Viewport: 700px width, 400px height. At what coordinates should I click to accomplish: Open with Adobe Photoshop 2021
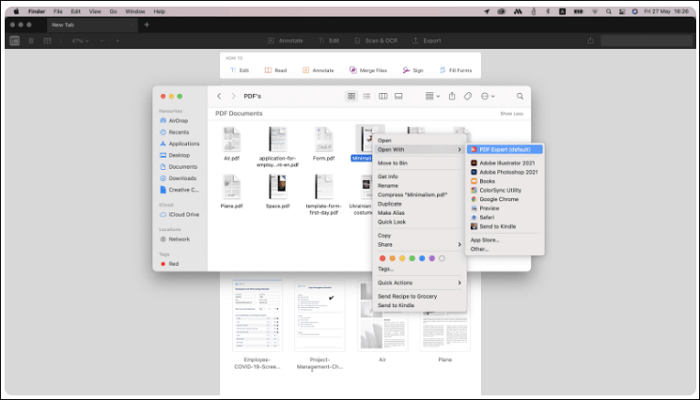click(x=505, y=172)
